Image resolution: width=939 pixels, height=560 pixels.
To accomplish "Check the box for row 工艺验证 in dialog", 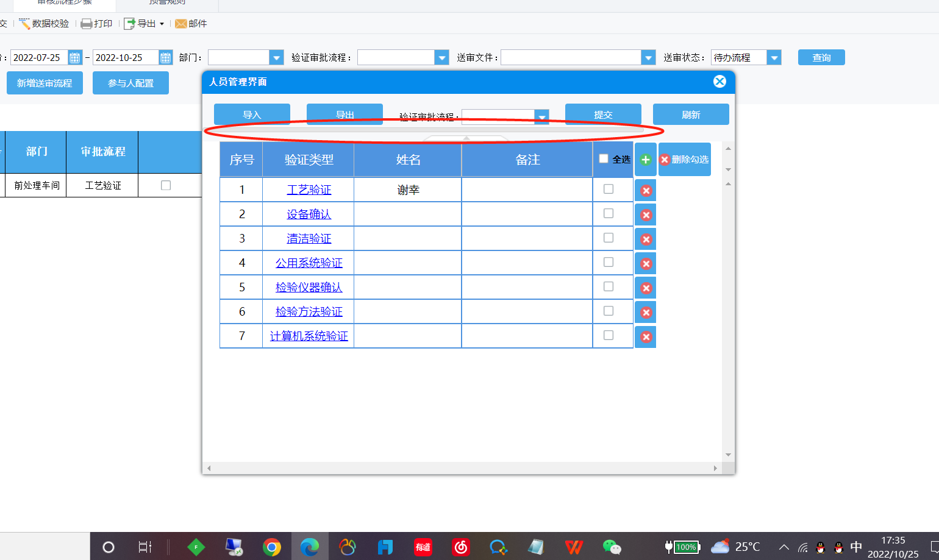I will pyautogui.click(x=609, y=189).
